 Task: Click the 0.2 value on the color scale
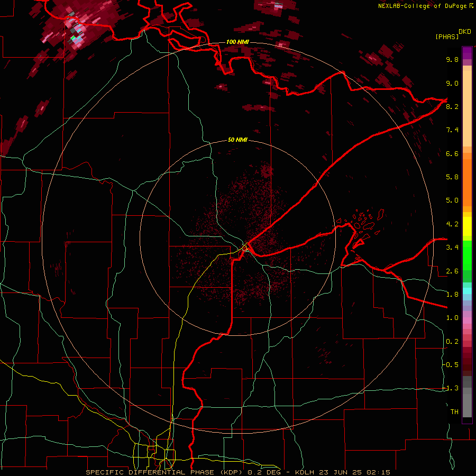coord(452,342)
